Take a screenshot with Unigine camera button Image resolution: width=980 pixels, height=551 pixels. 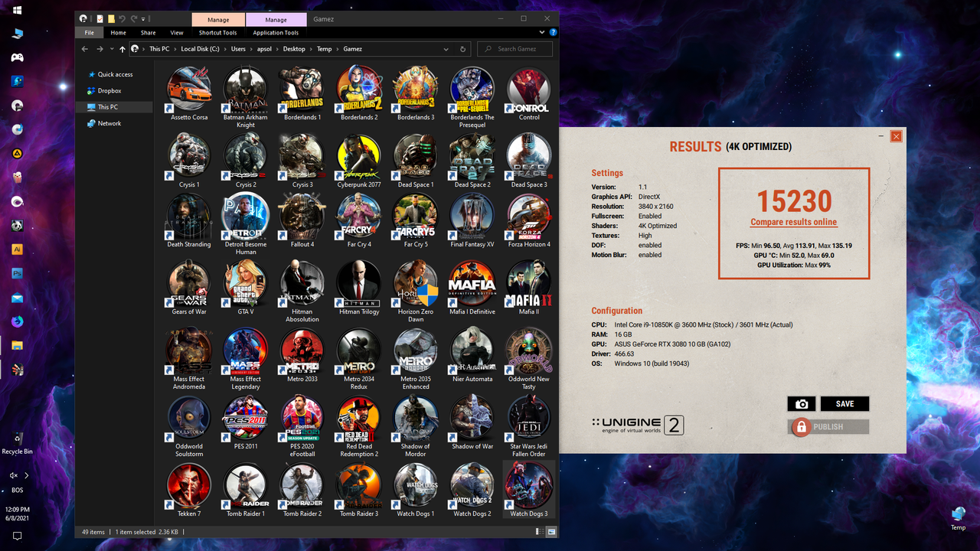click(x=802, y=404)
